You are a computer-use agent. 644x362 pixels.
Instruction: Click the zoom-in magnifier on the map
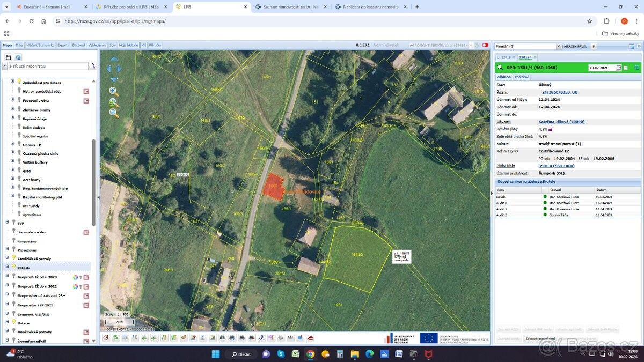coord(113,91)
